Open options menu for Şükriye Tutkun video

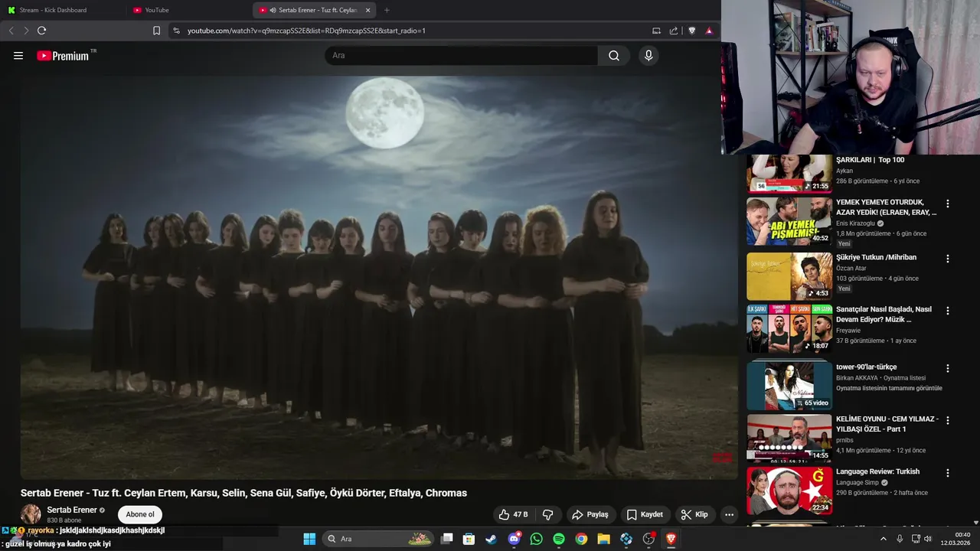pyautogui.click(x=948, y=259)
